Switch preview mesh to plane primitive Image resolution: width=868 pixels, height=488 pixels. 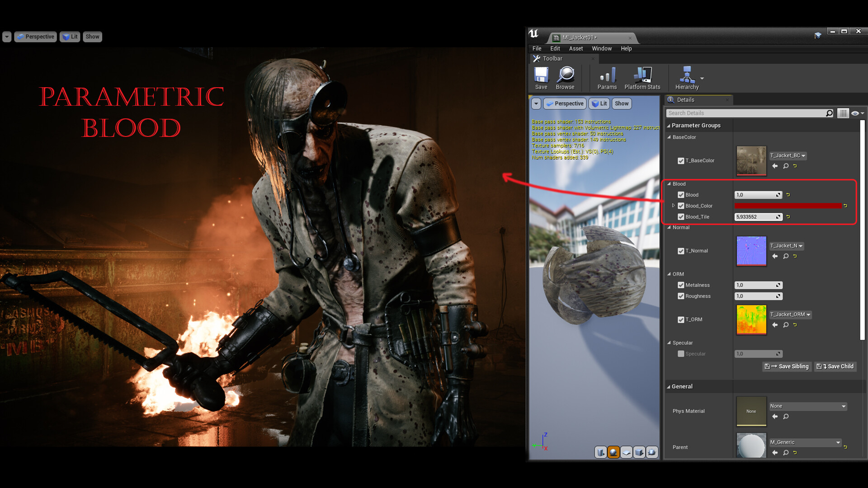click(626, 452)
